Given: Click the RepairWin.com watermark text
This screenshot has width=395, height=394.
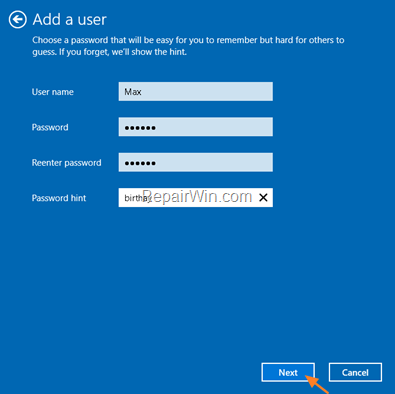Looking at the screenshot, I should [197, 197].
